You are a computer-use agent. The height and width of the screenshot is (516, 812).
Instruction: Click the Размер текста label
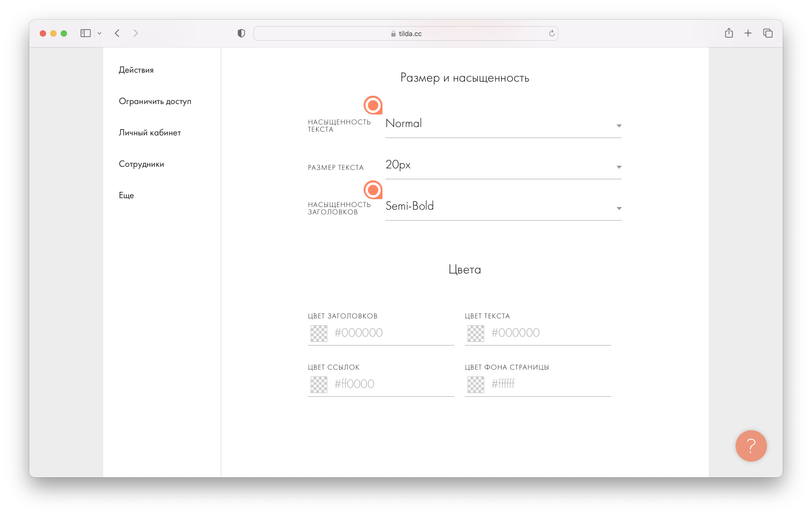click(335, 168)
